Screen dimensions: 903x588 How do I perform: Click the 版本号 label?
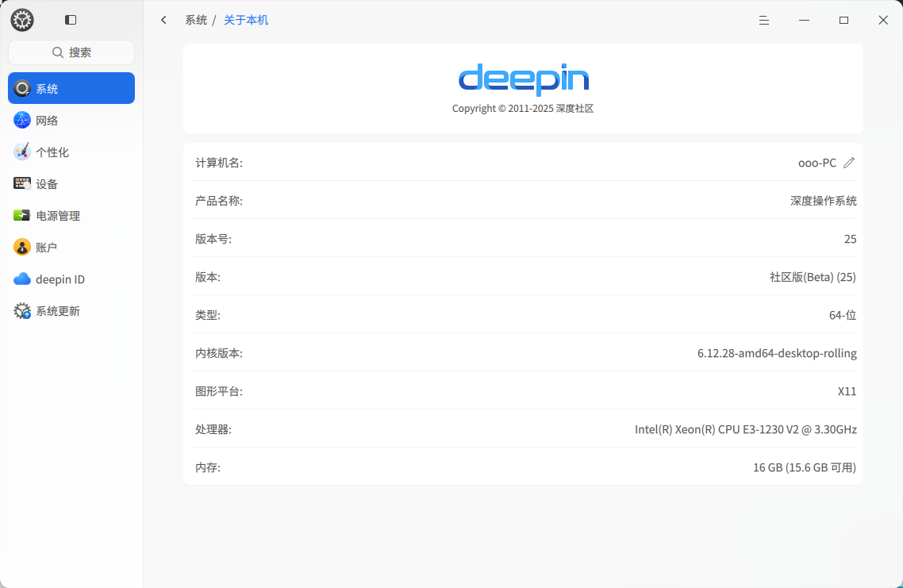pos(213,239)
